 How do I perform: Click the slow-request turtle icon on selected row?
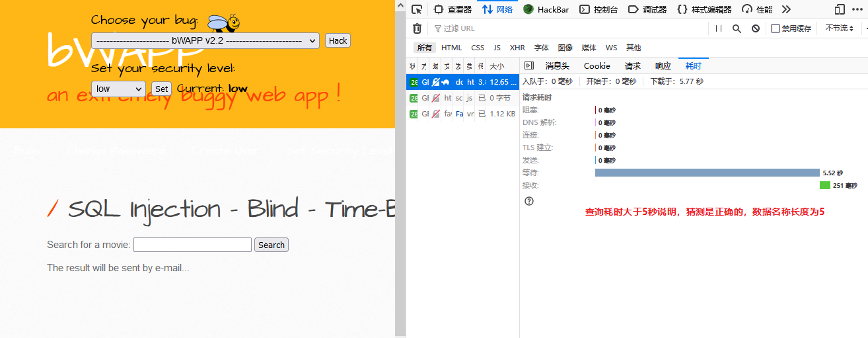(x=446, y=82)
